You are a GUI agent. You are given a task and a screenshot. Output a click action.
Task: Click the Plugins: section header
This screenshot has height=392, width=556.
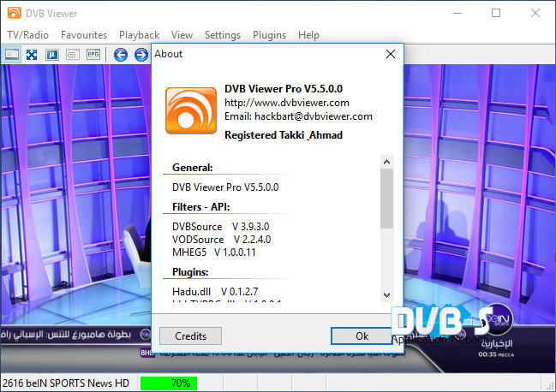click(x=190, y=272)
